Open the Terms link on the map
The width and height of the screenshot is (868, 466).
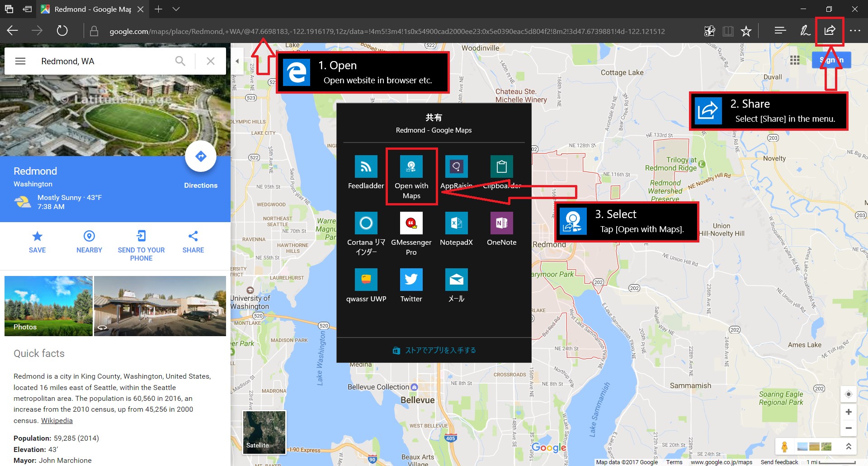coord(674,462)
